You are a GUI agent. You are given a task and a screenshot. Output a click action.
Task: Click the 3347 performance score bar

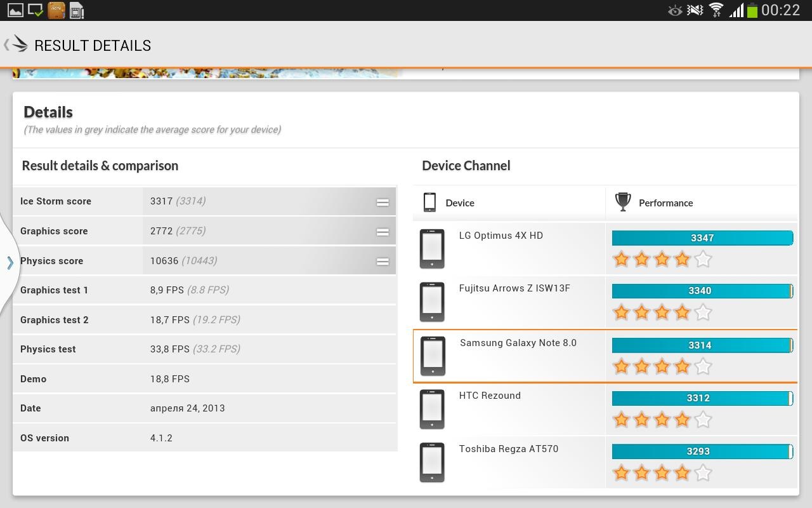click(x=702, y=238)
